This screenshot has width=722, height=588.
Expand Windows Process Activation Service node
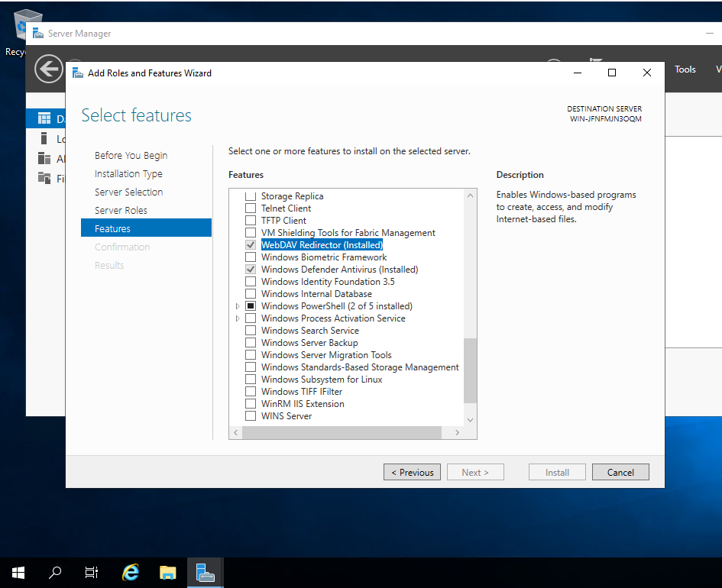click(x=238, y=318)
